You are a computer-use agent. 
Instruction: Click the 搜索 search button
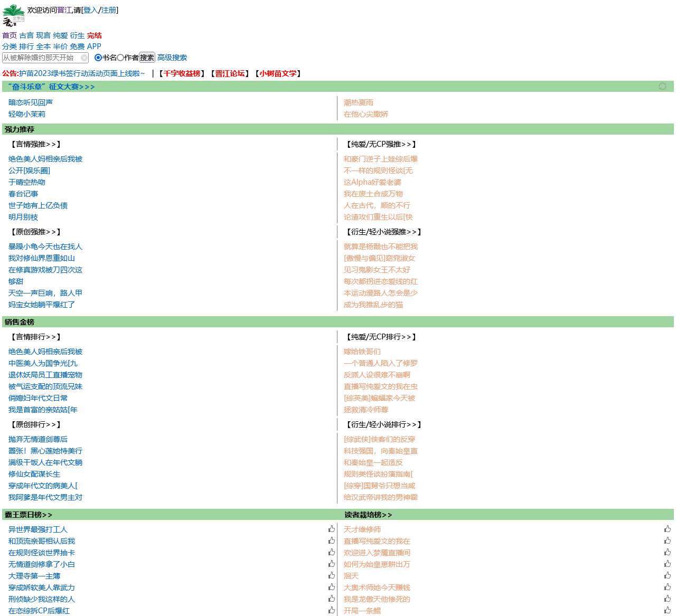pos(147,58)
